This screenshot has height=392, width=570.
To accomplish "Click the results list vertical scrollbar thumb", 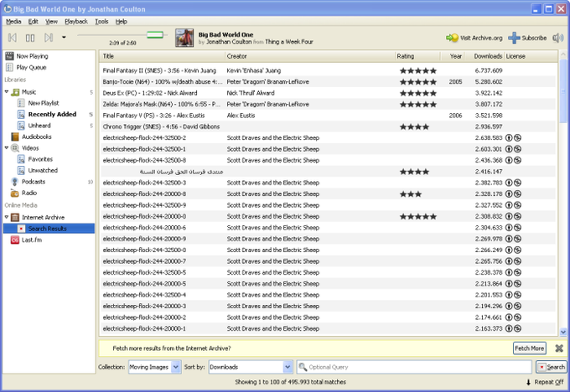I will pyautogui.click(x=563, y=90).
